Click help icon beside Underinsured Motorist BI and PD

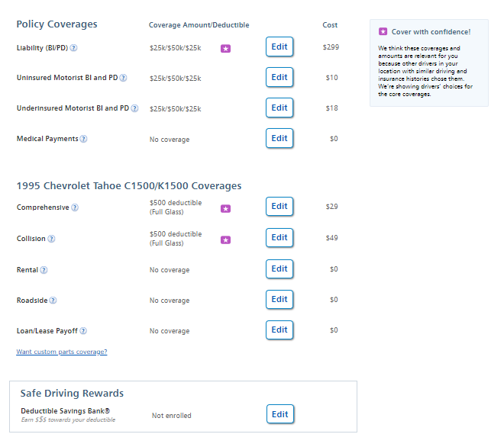pos(134,108)
